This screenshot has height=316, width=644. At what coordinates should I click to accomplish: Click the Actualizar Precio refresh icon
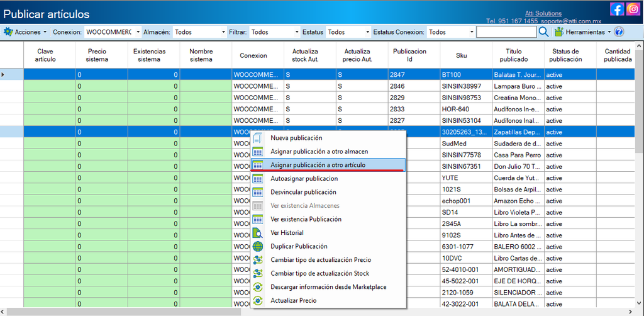pyautogui.click(x=257, y=301)
